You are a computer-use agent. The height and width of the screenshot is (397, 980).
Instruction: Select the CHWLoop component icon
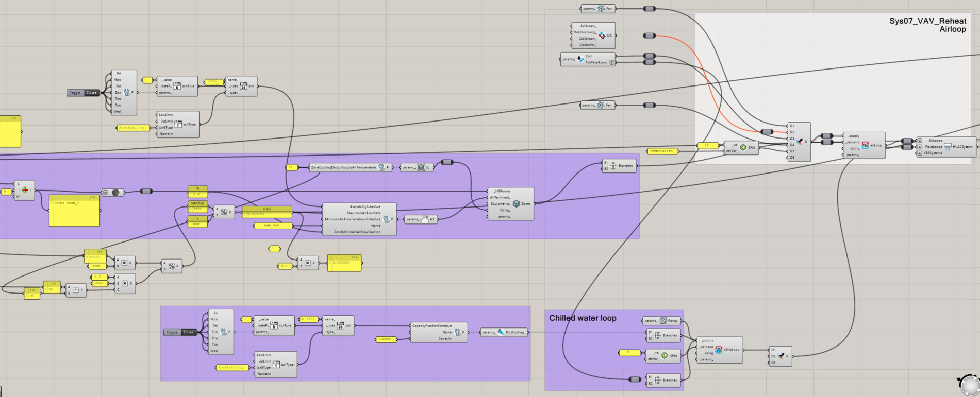[719, 350]
